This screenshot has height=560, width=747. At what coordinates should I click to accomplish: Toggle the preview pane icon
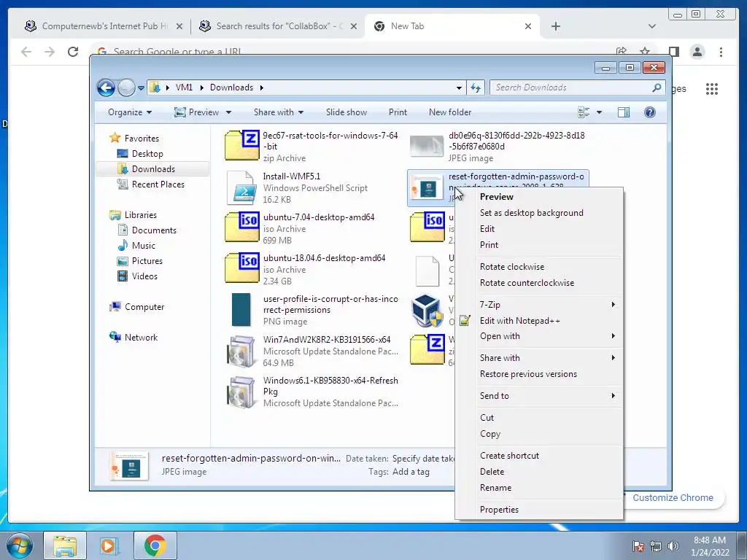coord(624,112)
